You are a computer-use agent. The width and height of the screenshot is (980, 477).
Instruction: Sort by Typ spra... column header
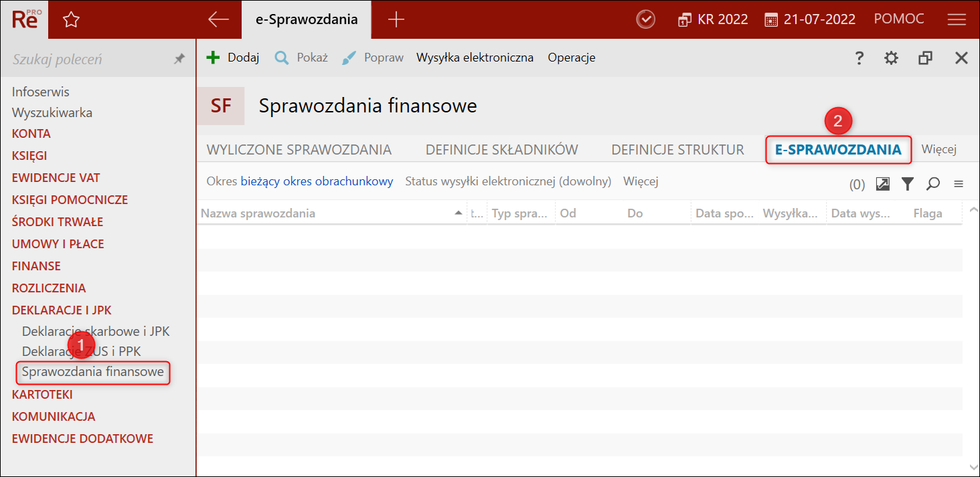point(521,213)
